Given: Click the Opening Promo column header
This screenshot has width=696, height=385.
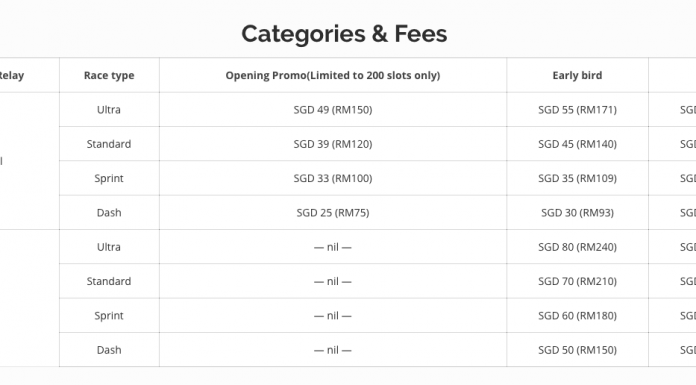Looking at the screenshot, I should [x=333, y=75].
